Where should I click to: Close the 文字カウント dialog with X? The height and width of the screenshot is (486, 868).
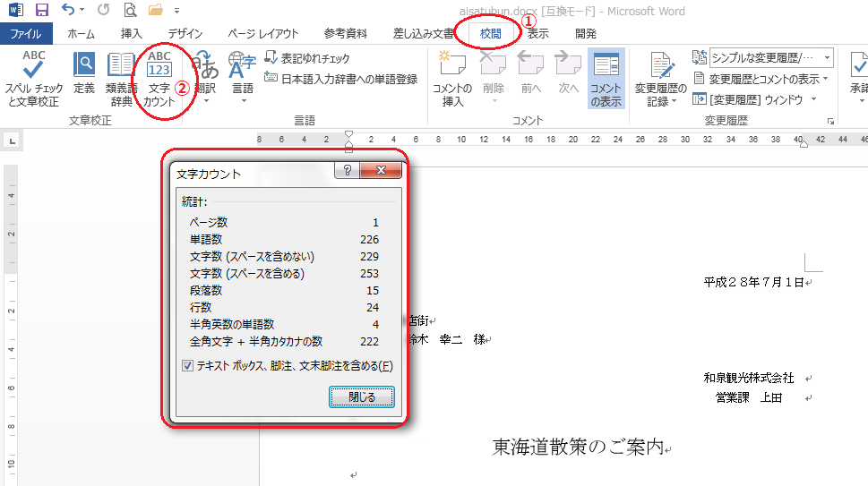[381, 170]
